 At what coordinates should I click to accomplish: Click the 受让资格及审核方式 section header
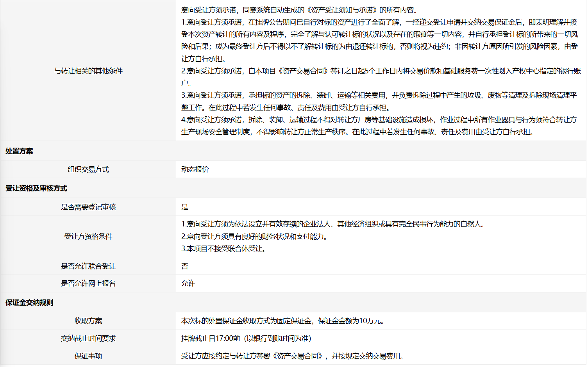(x=36, y=188)
